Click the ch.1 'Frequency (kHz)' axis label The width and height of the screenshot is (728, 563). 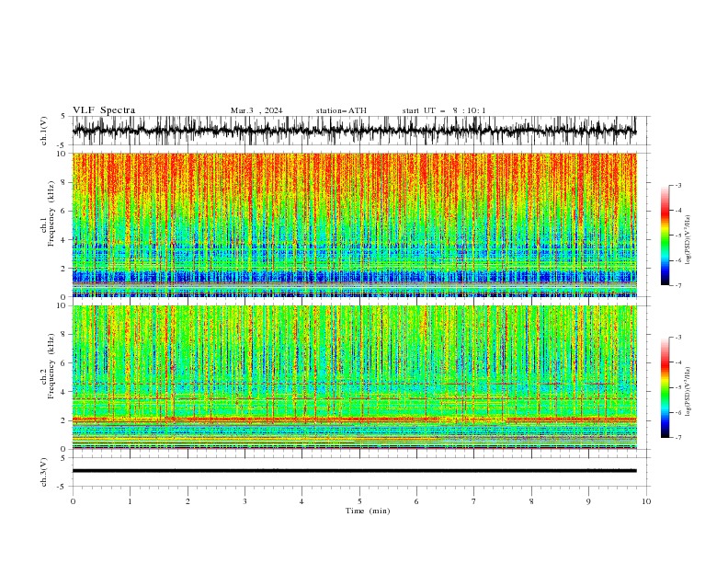pos(51,213)
